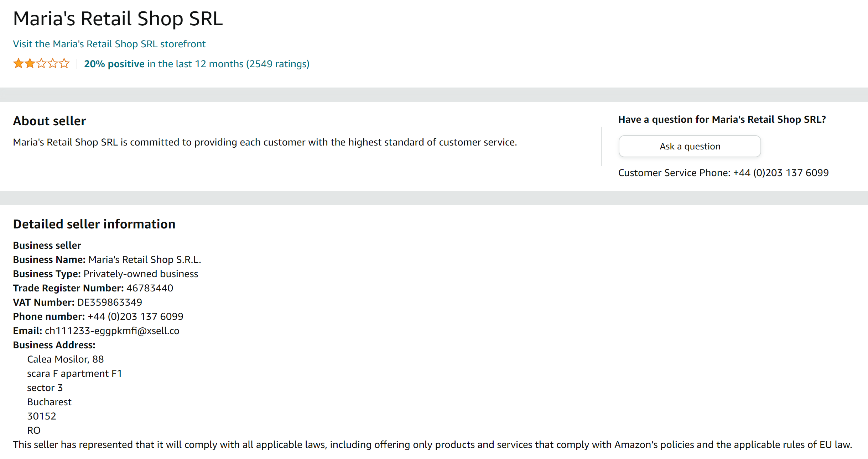Click the Business Name line
The width and height of the screenshot is (868, 459).
[107, 259]
